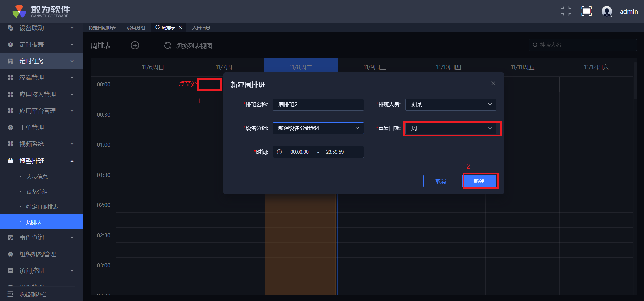Click the 11/9周三 column header
Viewport: 644px width, 301px height.
coord(375,67)
